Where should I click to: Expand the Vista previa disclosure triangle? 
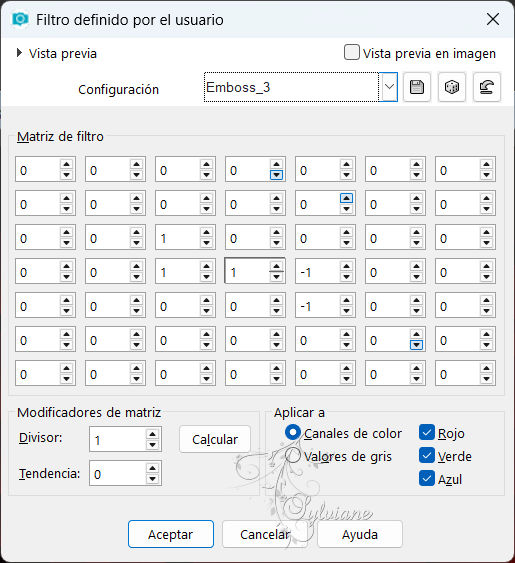[19, 53]
